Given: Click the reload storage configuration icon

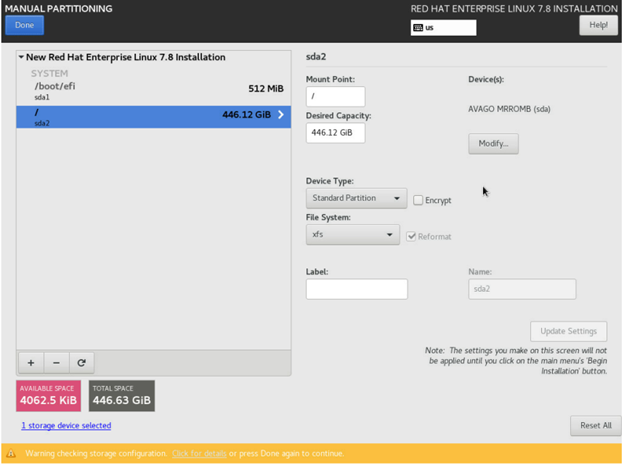Looking at the screenshot, I should pyautogui.click(x=81, y=363).
